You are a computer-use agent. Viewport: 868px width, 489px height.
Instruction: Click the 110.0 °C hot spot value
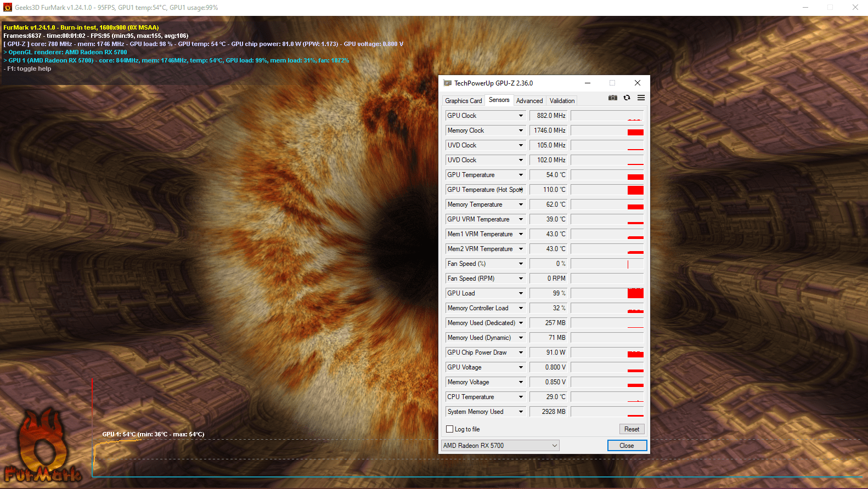pos(549,190)
